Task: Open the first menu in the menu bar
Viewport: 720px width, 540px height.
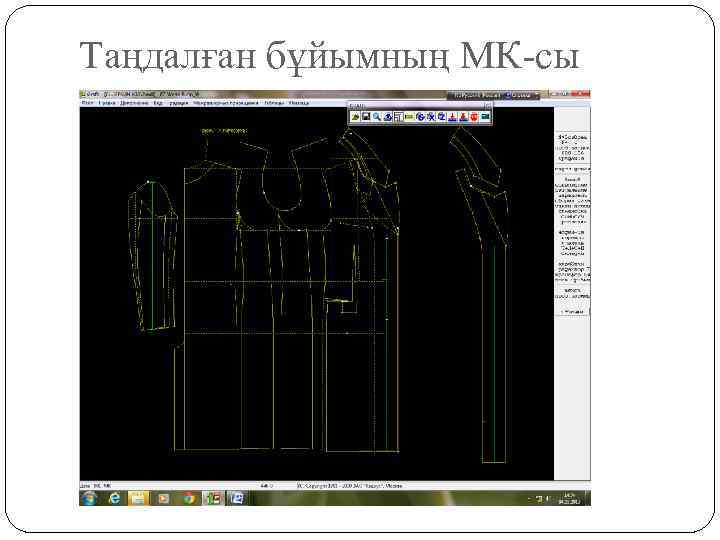Action: 87,103
